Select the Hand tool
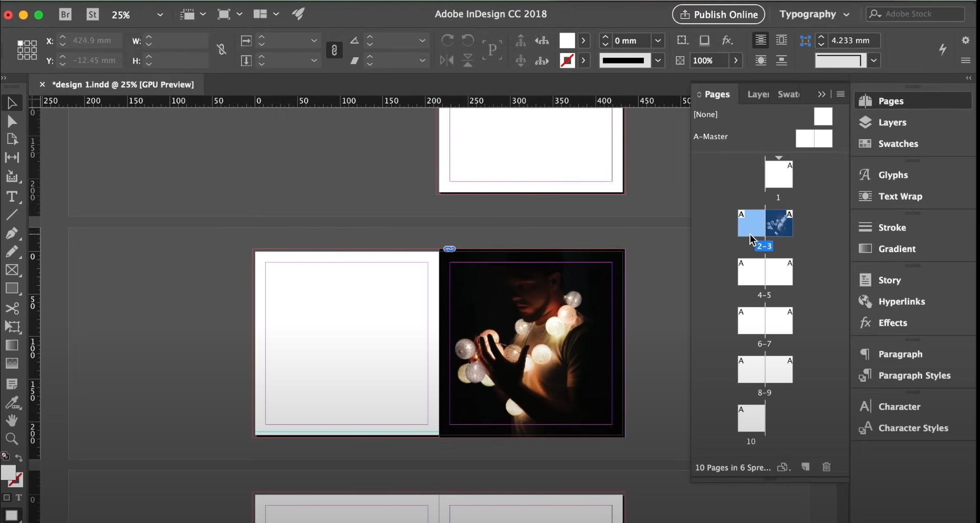The image size is (980, 523). coord(12,421)
